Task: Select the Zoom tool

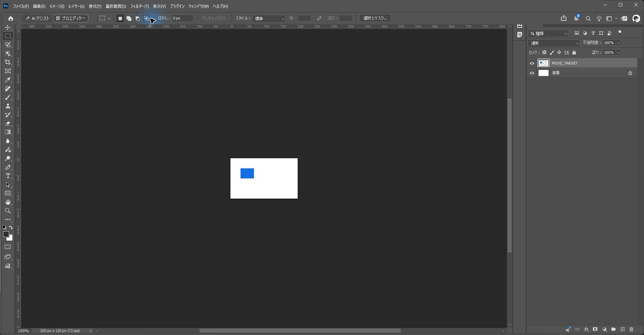Action: point(8,211)
